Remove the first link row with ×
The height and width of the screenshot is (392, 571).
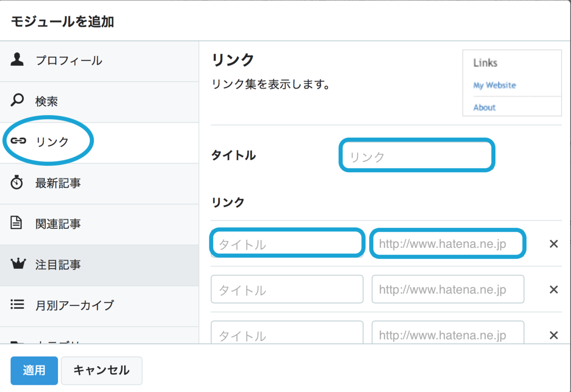(x=553, y=244)
